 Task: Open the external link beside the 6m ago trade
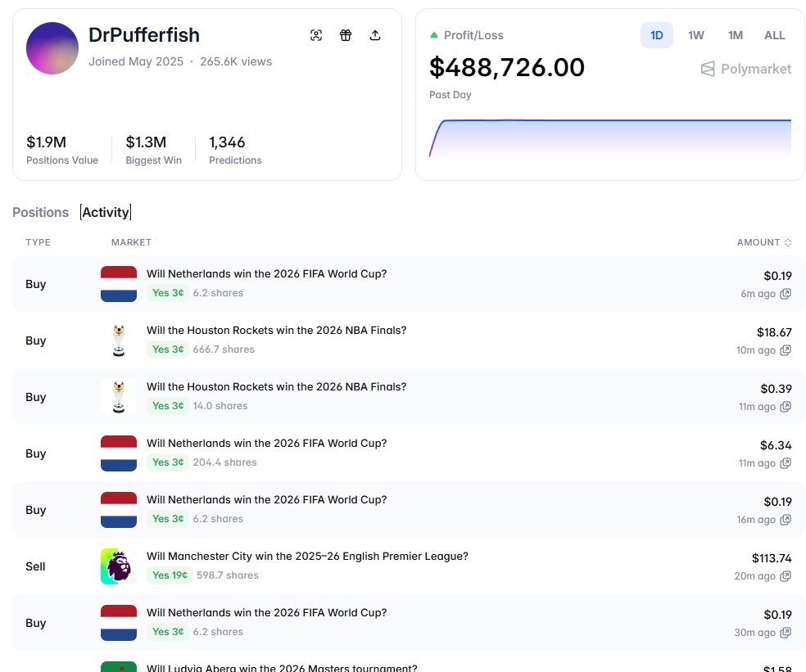(786, 294)
